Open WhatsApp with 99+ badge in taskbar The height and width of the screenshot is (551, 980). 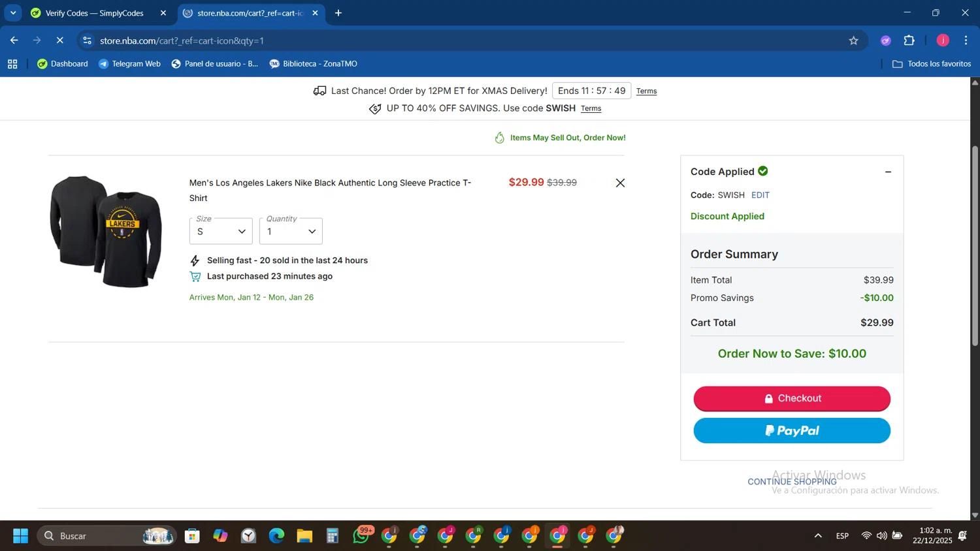(361, 536)
